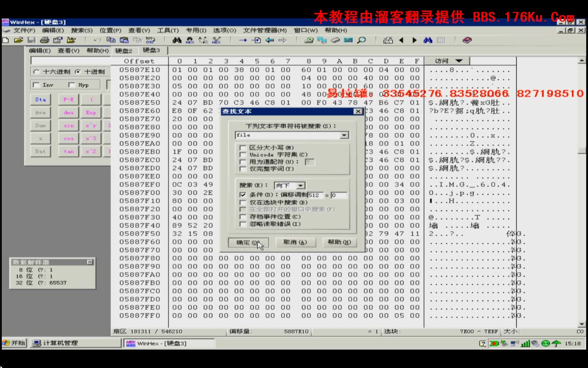Click the Save toolbar icon
588x368 pixels.
[x=32, y=40]
